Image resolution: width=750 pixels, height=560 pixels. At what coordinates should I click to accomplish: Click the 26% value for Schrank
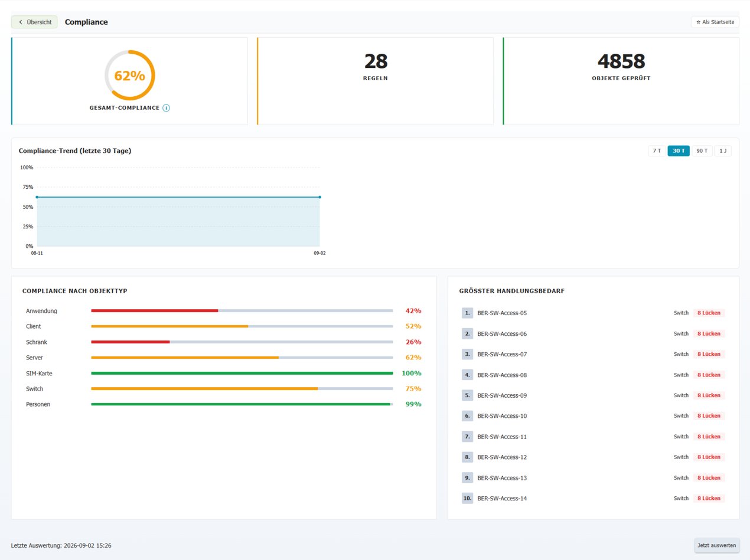413,342
